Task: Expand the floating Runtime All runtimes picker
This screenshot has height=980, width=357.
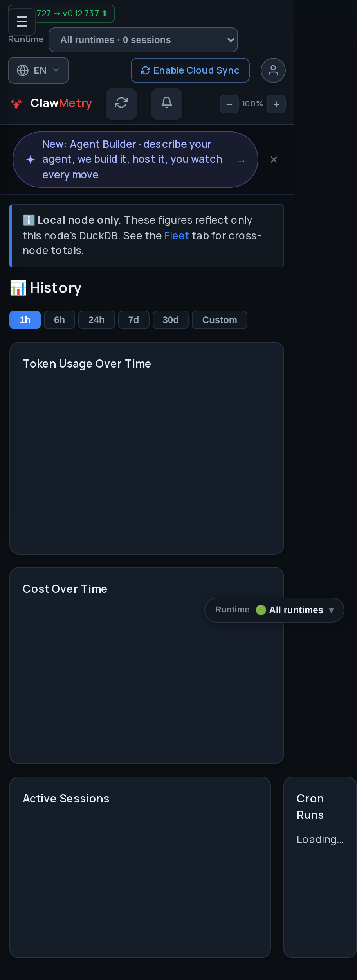Action: pos(274,610)
